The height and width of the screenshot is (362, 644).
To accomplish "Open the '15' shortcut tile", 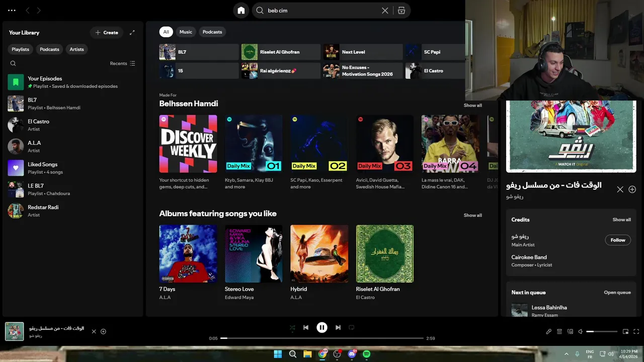I will (x=199, y=71).
